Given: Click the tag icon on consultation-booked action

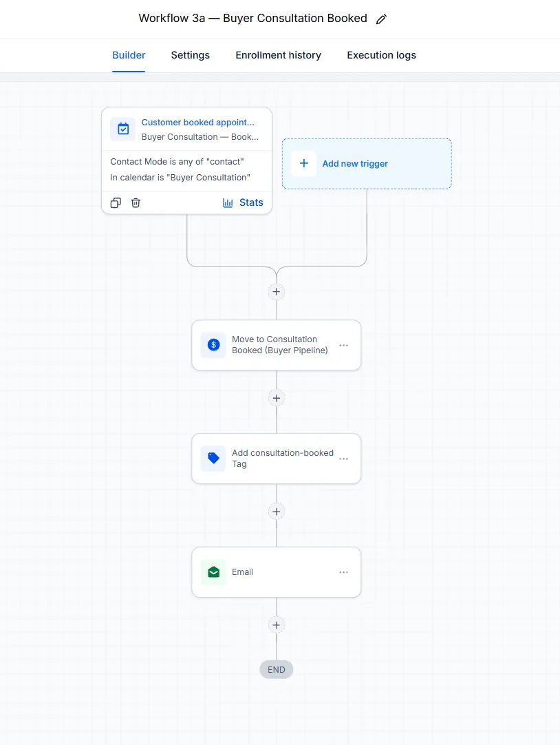Looking at the screenshot, I should [x=213, y=459].
